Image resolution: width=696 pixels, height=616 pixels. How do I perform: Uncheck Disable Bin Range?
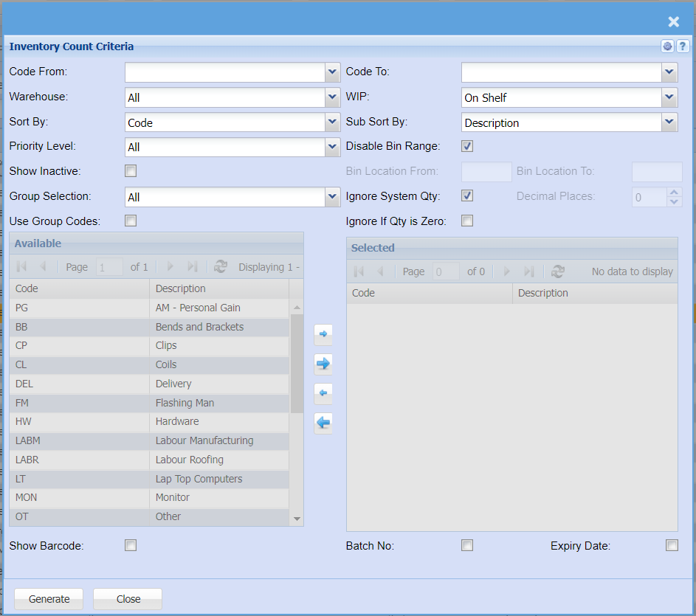(x=467, y=146)
